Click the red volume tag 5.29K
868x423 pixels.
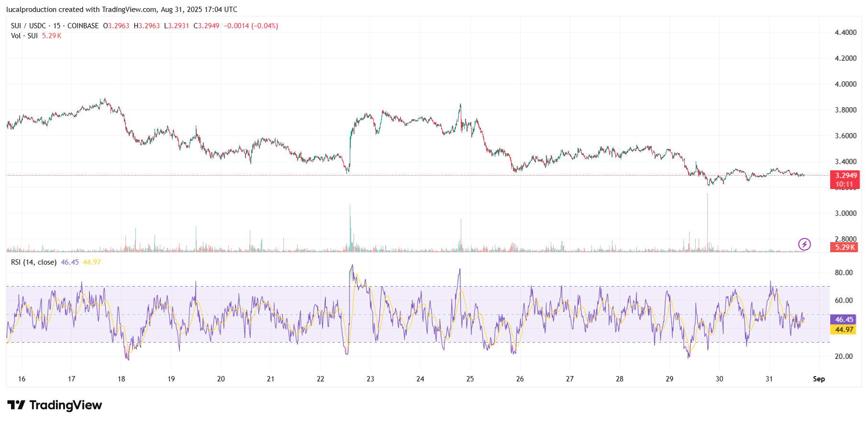coord(845,247)
